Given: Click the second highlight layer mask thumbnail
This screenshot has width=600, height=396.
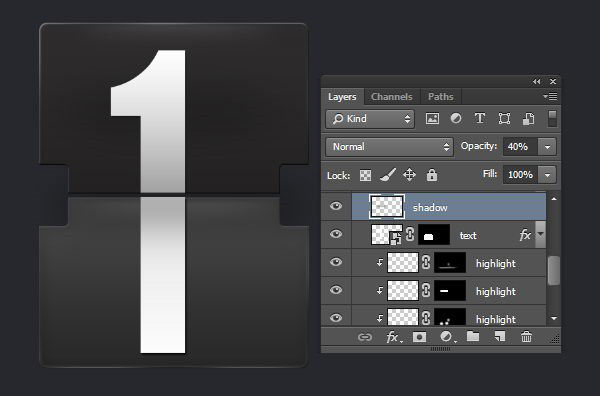Looking at the screenshot, I should point(450,290).
